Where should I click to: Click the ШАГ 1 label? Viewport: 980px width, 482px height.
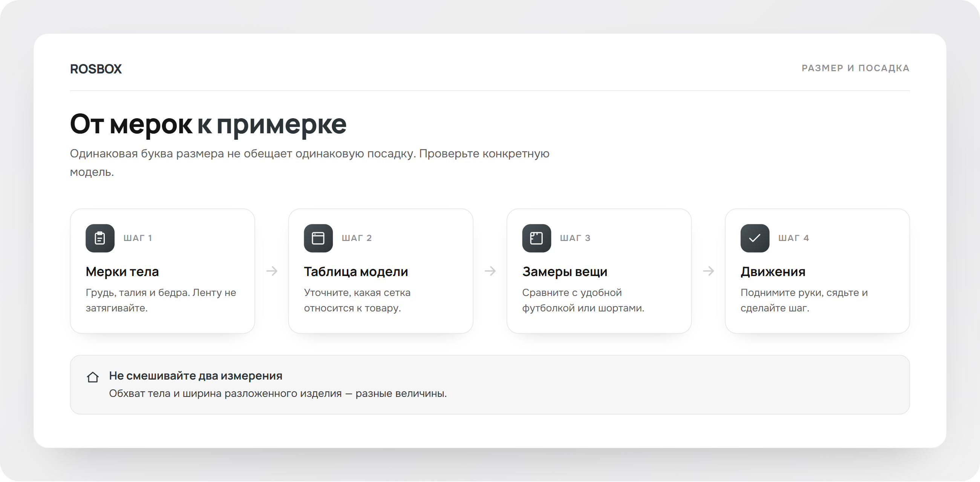[x=138, y=238]
